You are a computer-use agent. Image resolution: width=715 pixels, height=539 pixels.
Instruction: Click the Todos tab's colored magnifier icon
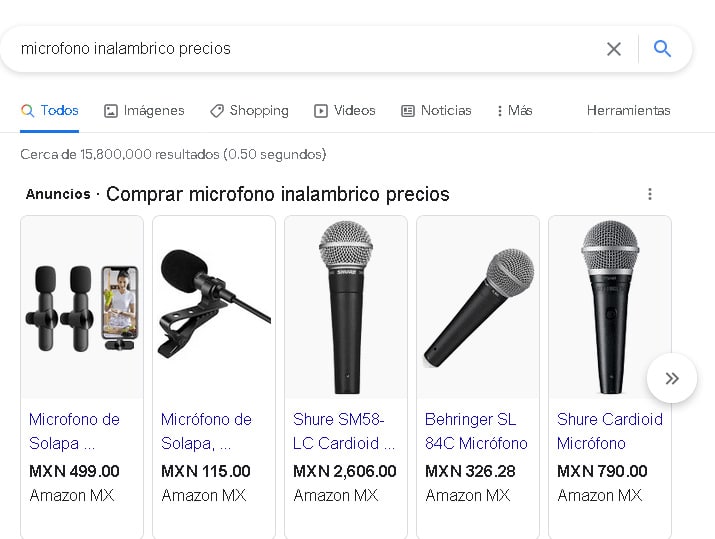[27, 111]
